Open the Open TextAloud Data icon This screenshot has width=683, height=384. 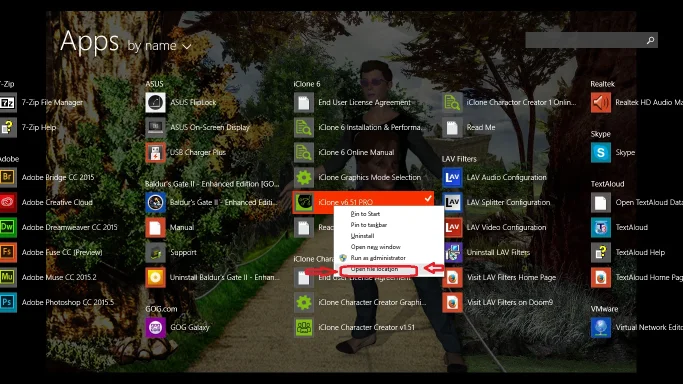[601, 202]
